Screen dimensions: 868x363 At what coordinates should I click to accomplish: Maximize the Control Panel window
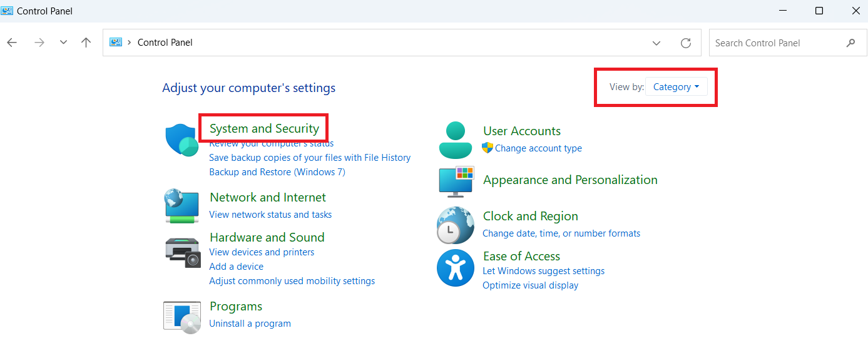(819, 11)
